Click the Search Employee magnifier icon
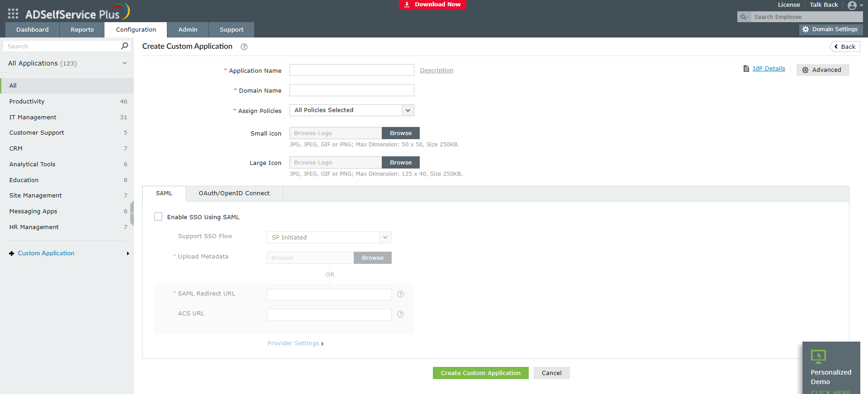The width and height of the screenshot is (868, 394). click(744, 17)
